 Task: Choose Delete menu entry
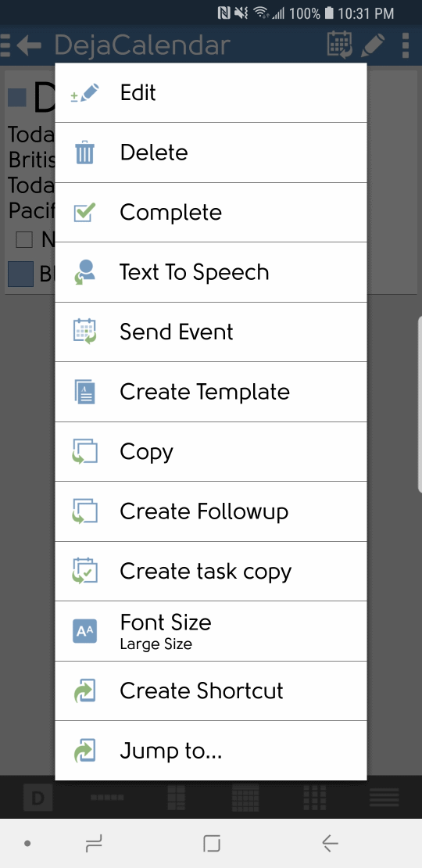[211, 152]
